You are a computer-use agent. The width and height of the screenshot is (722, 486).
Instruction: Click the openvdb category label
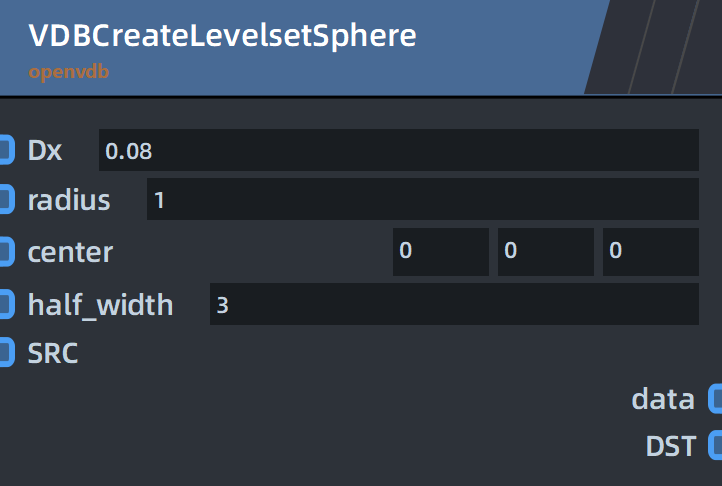click(x=69, y=72)
